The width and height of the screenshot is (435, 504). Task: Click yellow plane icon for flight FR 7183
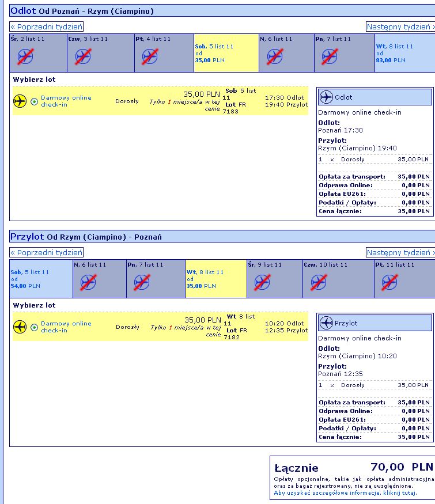pyautogui.click(x=20, y=101)
